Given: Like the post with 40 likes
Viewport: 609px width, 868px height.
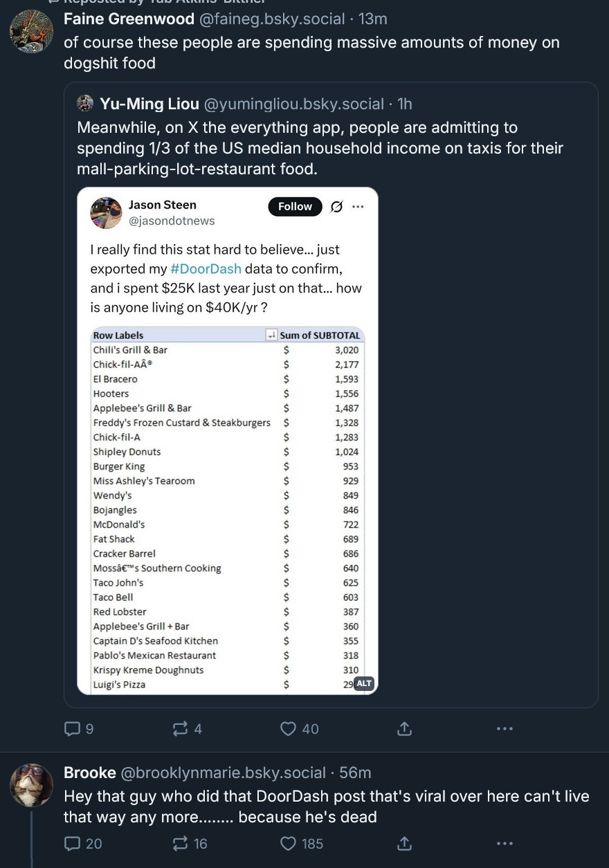Looking at the screenshot, I should [x=299, y=728].
